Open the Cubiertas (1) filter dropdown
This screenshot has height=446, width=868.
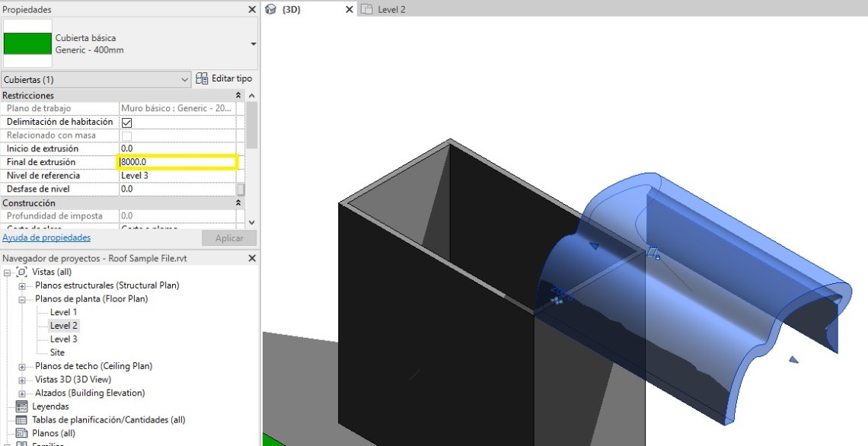pos(185,79)
